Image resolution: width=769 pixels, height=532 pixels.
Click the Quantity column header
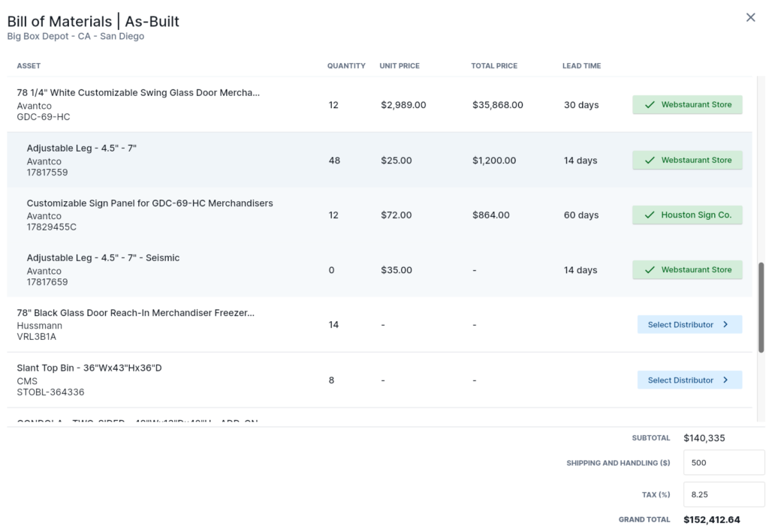coord(346,66)
